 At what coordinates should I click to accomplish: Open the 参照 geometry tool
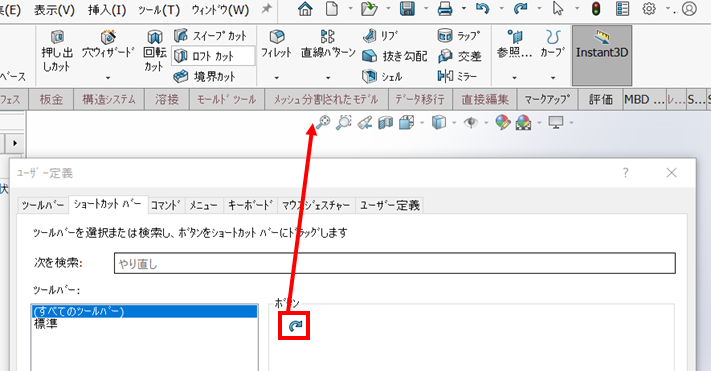[515, 44]
